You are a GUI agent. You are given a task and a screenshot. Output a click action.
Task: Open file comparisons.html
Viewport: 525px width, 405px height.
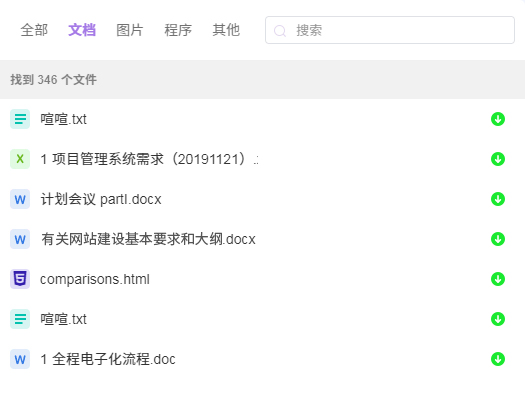[x=95, y=279]
